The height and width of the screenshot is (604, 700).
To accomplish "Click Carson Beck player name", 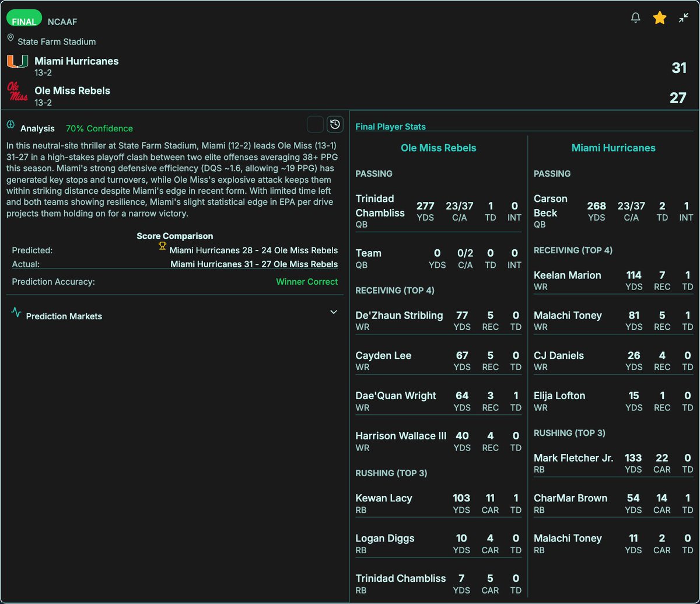I will pos(551,206).
